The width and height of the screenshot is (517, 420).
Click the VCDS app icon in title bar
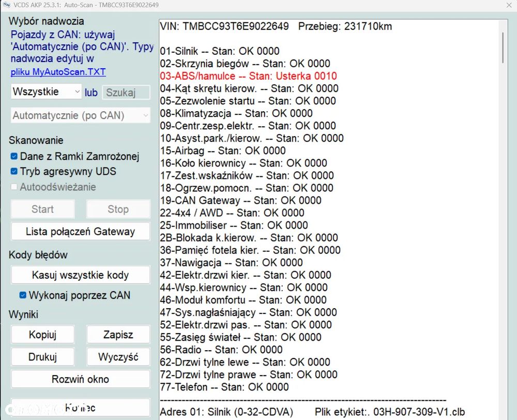pyautogui.click(x=6, y=5)
